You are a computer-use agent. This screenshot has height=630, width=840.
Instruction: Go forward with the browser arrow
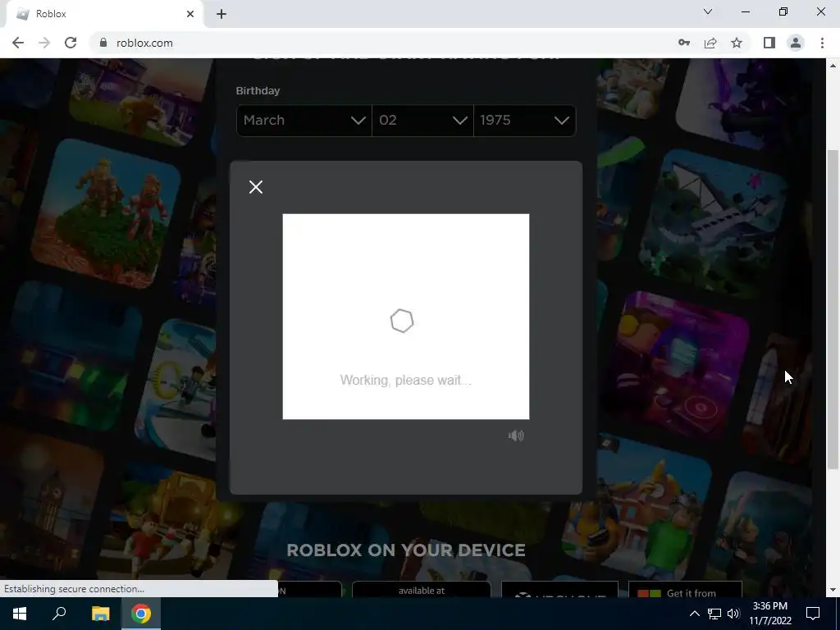pos(44,43)
